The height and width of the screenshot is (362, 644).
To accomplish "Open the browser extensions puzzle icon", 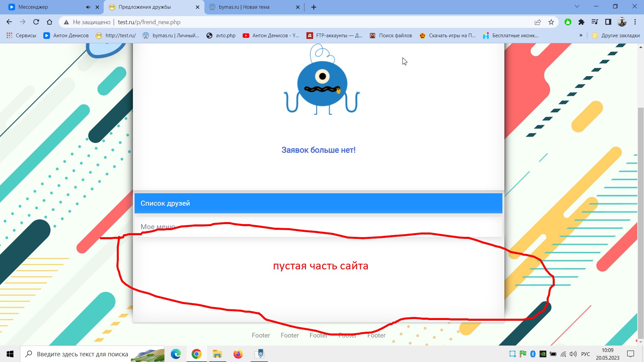I will 581,22.
